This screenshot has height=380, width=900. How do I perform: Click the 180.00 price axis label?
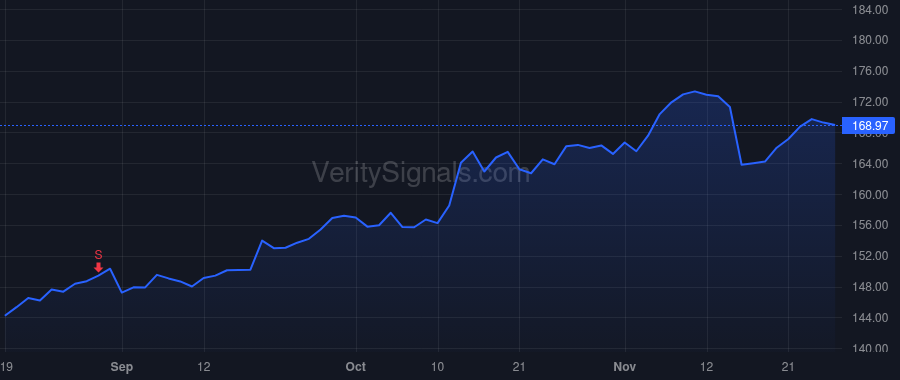(870, 40)
